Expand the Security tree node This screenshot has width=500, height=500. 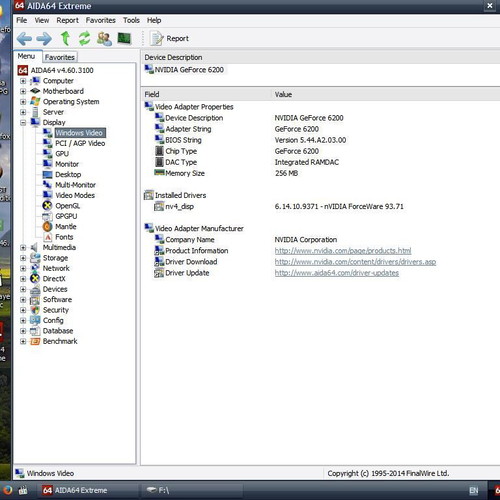pos(23,310)
